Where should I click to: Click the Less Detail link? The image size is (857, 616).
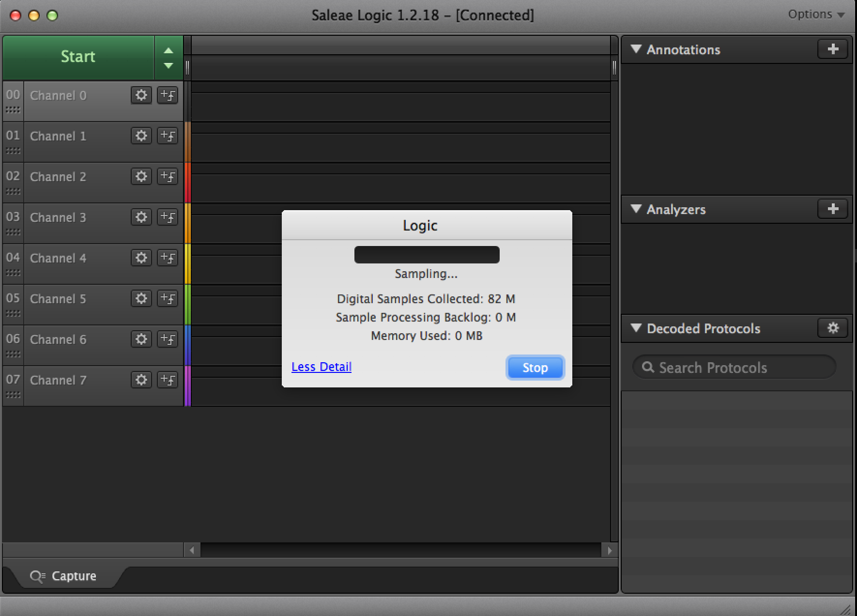(x=321, y=367)
